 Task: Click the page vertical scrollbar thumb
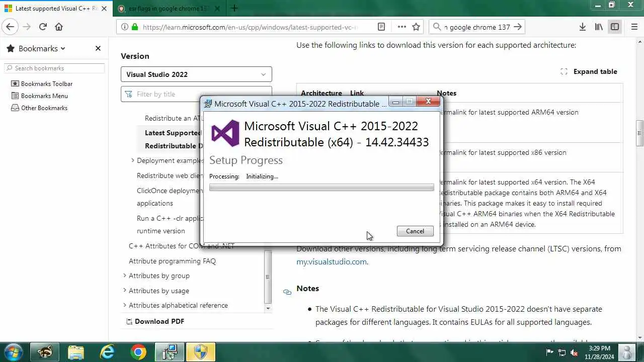(x=640, y=133)
